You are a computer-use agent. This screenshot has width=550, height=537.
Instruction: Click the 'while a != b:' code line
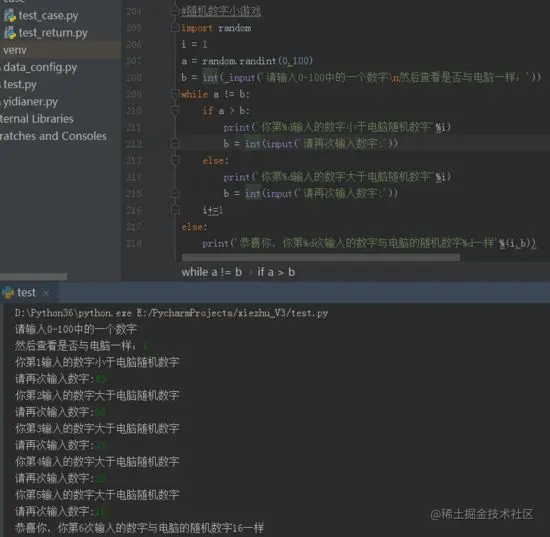(x=215, y=94)
